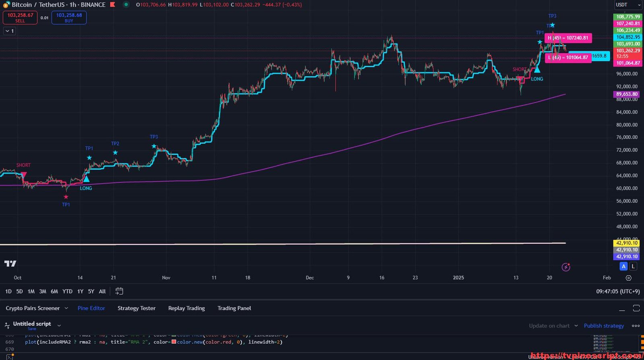Expand the Untitled script name dropdown

pyautogui.click(x=59, y=325)
